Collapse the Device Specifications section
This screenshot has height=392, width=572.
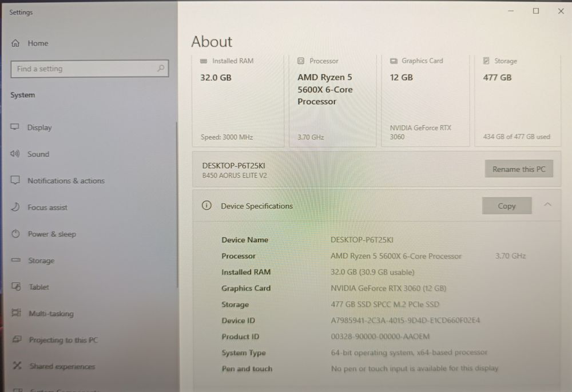tap(547, 205)
